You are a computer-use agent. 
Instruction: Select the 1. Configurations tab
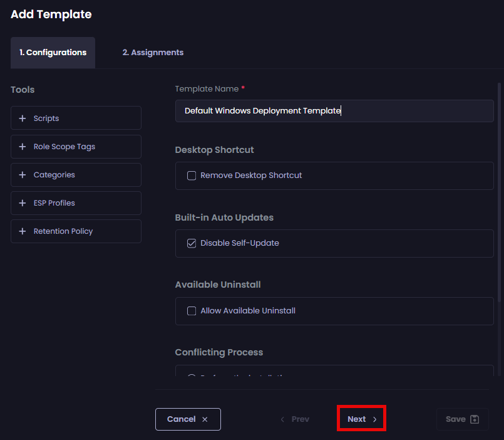[53, 53]
